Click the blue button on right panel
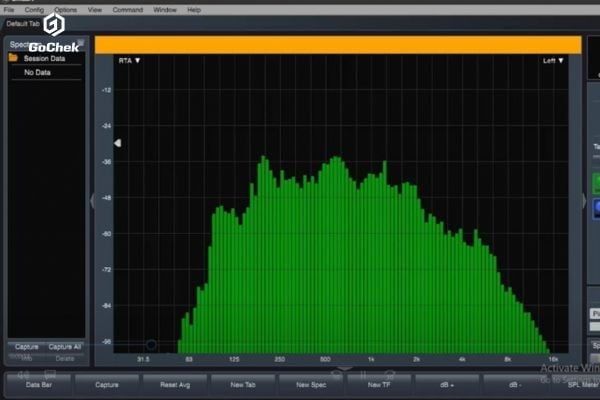The height and width of the screenshot is (400, 600). [x=596, y=209]
